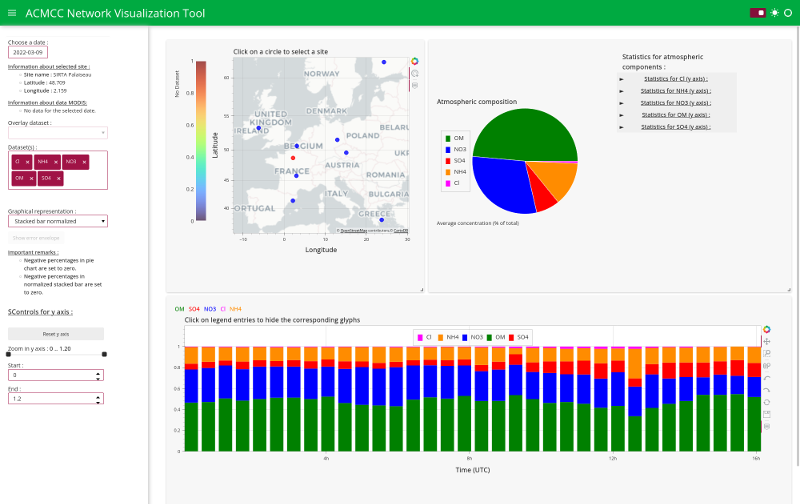Click the date field showing 2022-03-09
800x504 pixels.
tap(28, 53)
